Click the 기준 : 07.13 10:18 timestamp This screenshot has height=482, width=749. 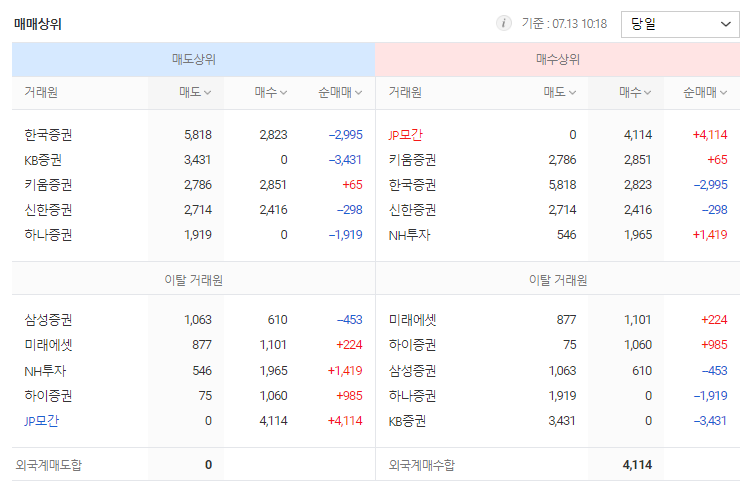pyautogui.click(x=564, y=23)
